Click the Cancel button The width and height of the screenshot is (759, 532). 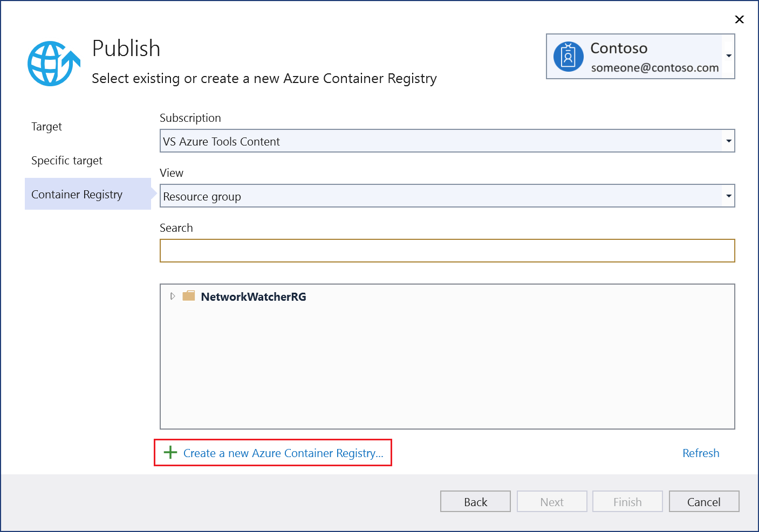pyautogui.click(x=703, y=501)
